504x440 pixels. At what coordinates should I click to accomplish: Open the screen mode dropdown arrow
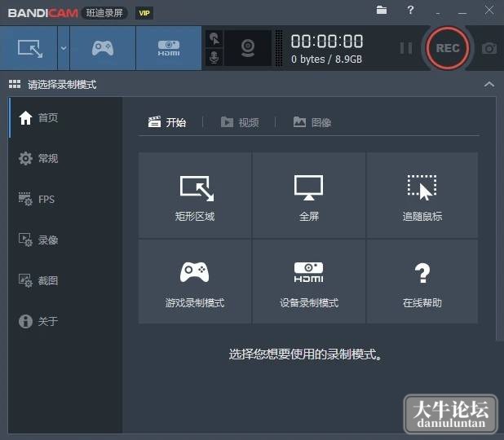tap(64, 48)
